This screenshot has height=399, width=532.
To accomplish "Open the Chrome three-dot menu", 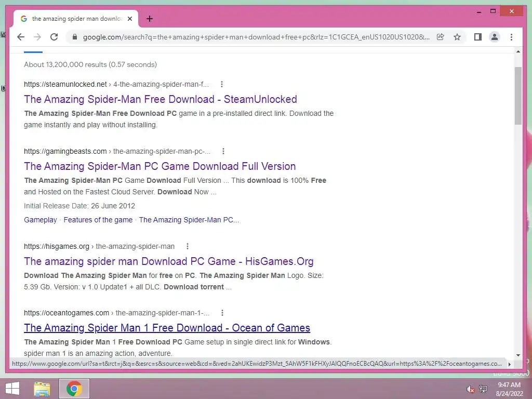I will [x=511, y=37].
